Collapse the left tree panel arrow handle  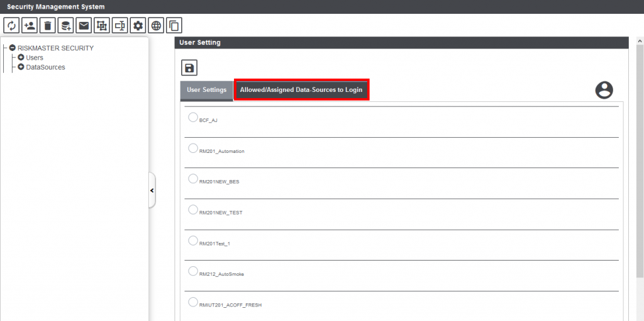152,190
